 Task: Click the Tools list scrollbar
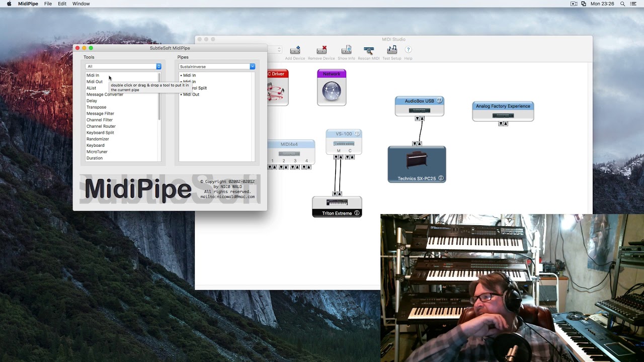click(159, 97)
